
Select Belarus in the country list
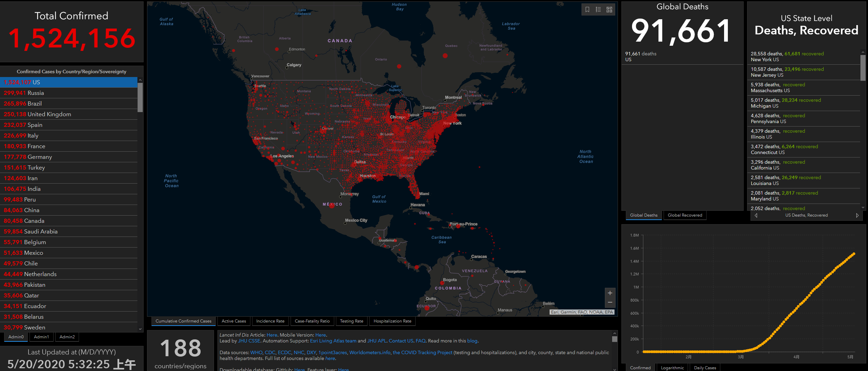(69, 317)
